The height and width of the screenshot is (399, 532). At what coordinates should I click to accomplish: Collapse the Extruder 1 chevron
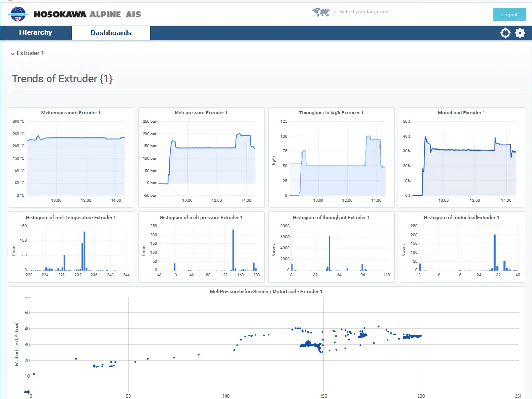pyautogui.click(x=13, y=54)
